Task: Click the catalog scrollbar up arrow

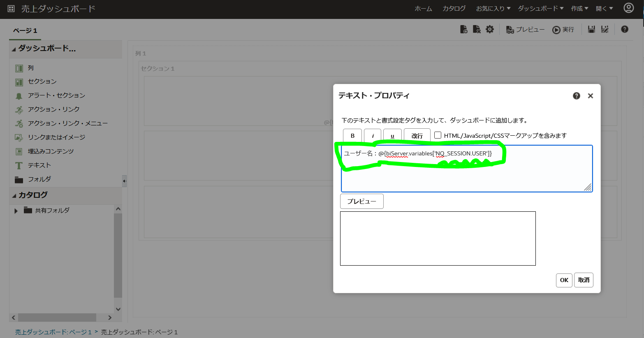Action: (118, 209)
